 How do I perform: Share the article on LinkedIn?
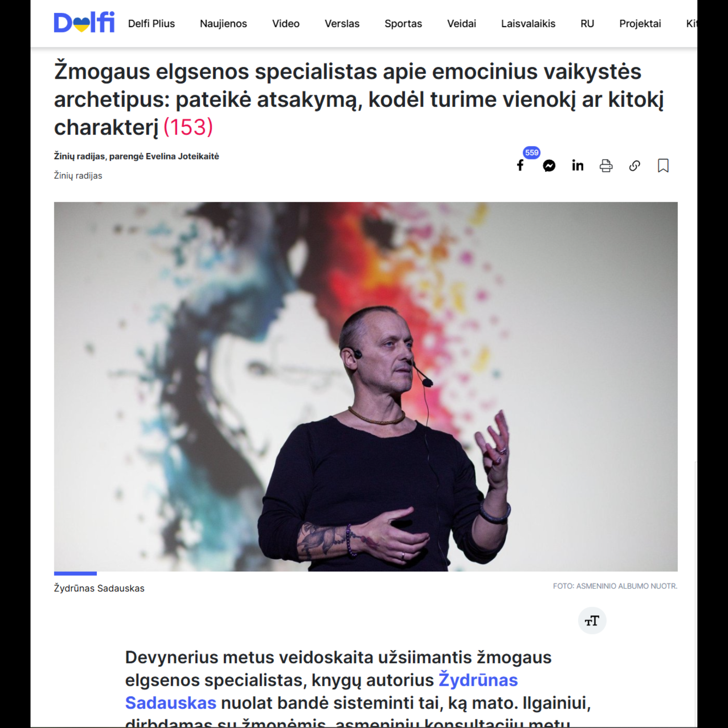577,165
